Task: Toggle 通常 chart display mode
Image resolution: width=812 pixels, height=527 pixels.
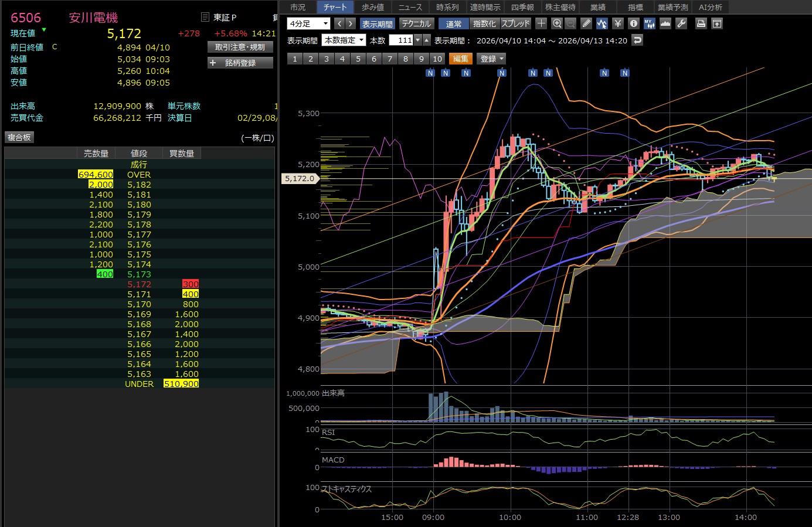Action: click(453, 23)
